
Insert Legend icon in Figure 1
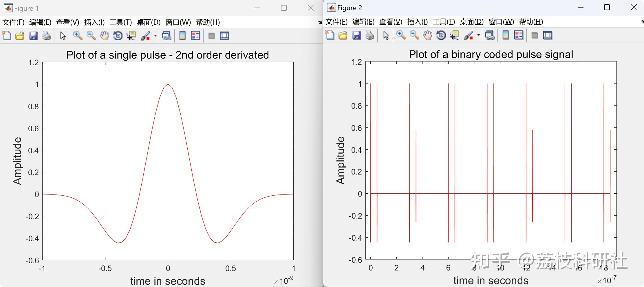click(196, 36)
